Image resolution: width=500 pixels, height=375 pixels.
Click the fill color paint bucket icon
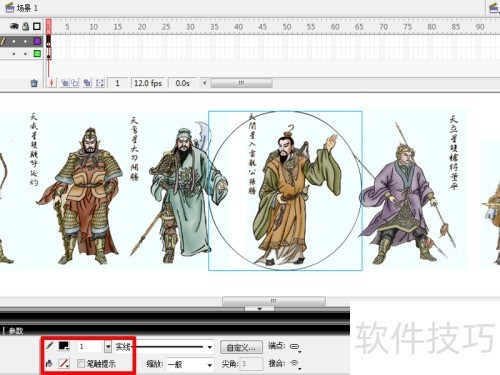[x=49, y=363]
